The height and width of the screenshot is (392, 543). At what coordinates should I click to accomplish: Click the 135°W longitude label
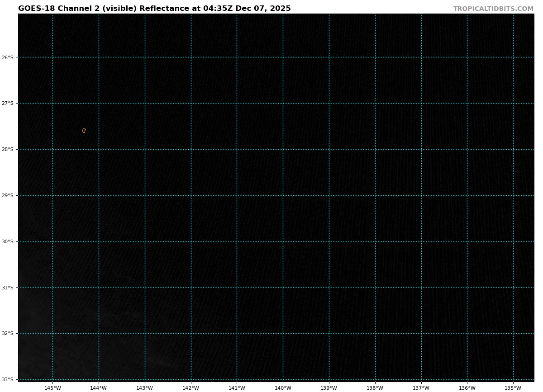(x=513, y=388)
